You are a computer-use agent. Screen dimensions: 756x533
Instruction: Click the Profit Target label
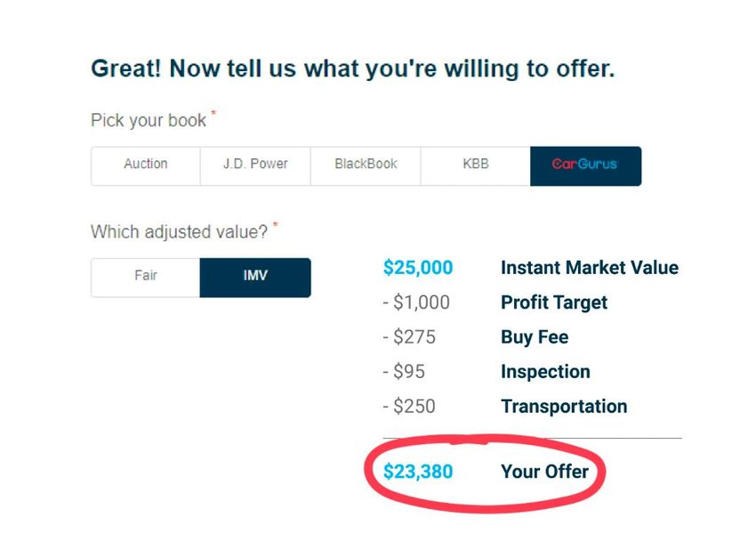click(554, 303)
